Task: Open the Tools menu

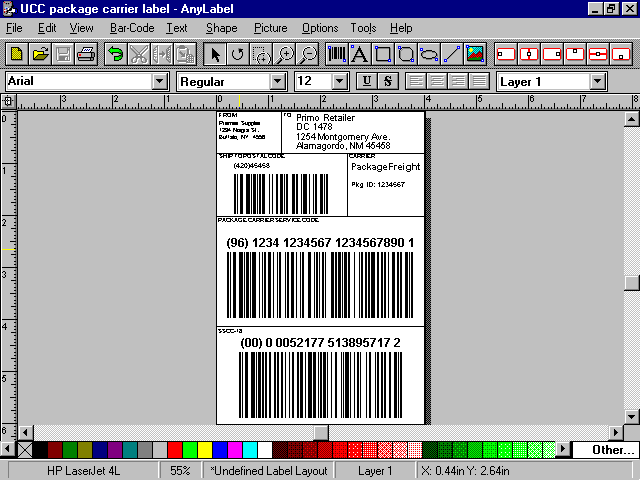Action: (363, 28)
